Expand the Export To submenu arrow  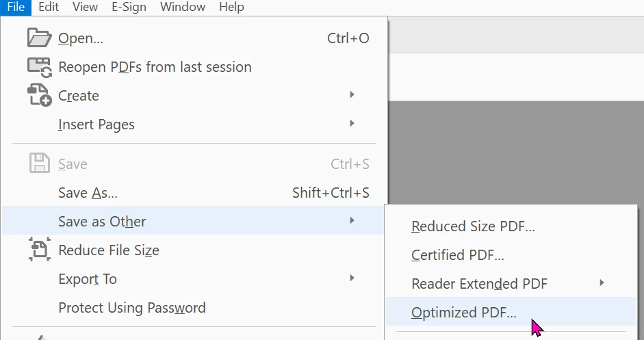click(352, 278)
